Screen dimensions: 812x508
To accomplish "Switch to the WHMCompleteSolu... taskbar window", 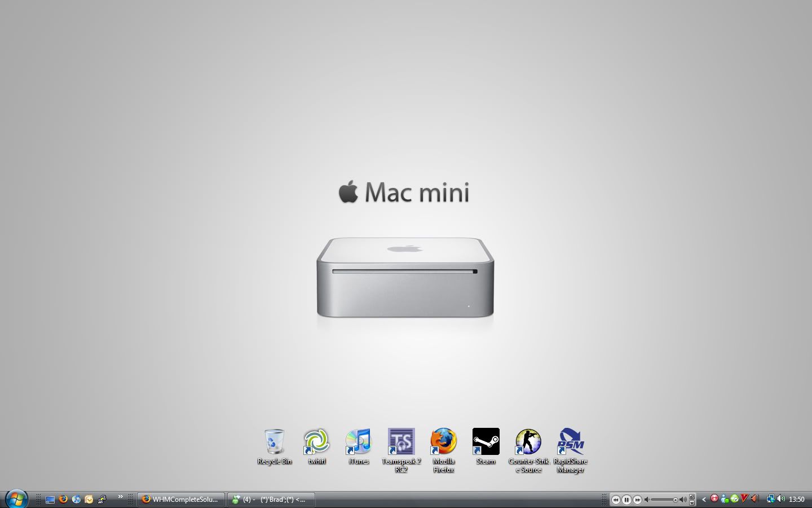I will coord(180,500).
